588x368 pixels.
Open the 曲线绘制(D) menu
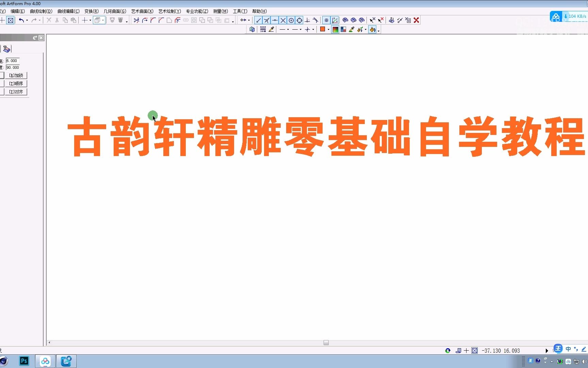click(x=41, y=11)
